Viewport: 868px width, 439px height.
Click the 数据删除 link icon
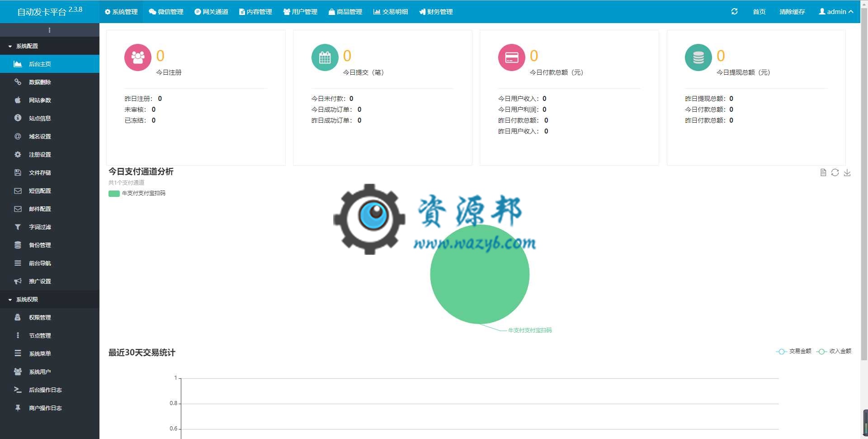(18, 82)
